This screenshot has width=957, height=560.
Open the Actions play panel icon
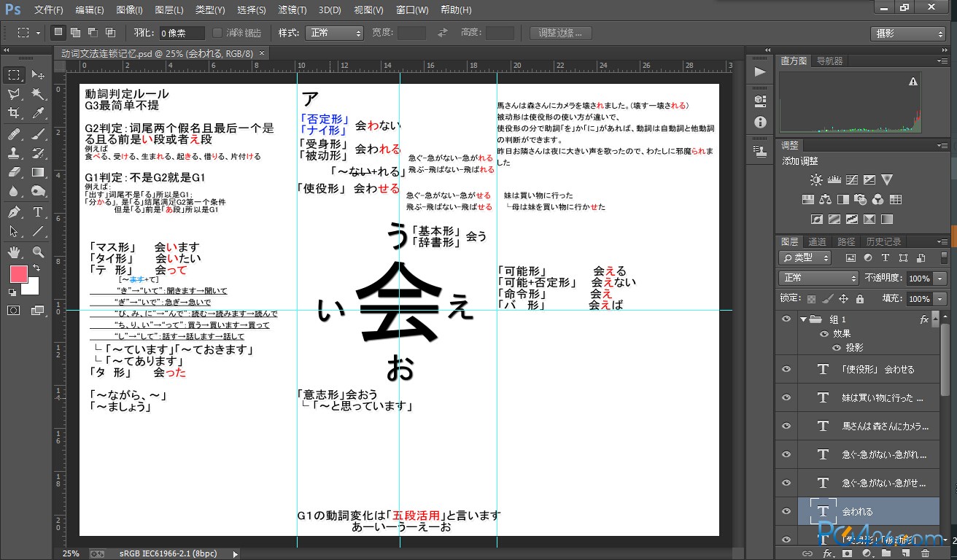760,71
